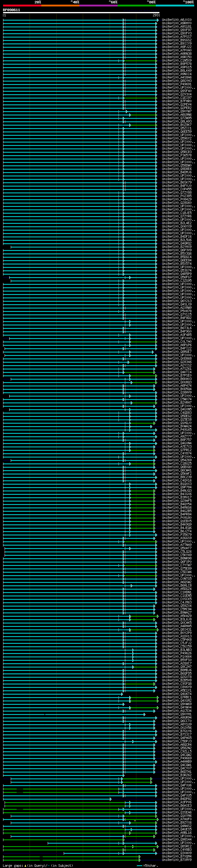Open hit UniRef100_A7E7X3
Screen dimensions: 197x868
click(176, 446)
